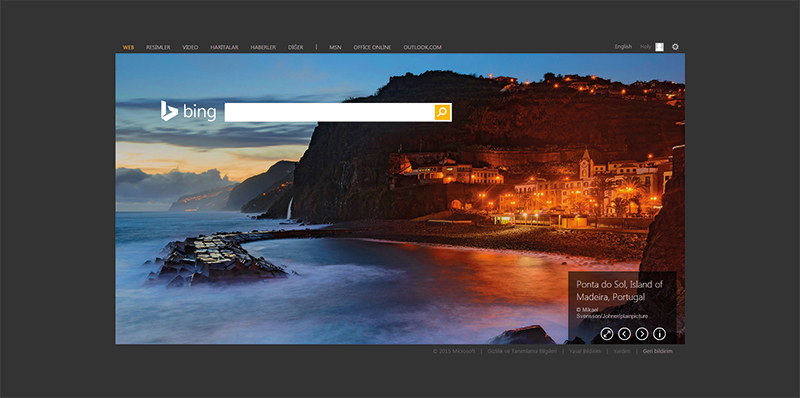Open the OUTLOOK.COM link

[422, 47]
